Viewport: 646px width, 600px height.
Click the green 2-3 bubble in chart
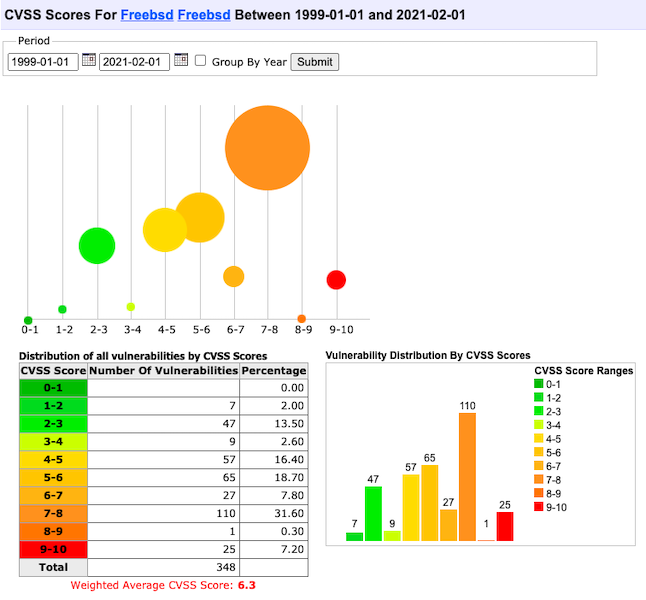tap(97, 245)
